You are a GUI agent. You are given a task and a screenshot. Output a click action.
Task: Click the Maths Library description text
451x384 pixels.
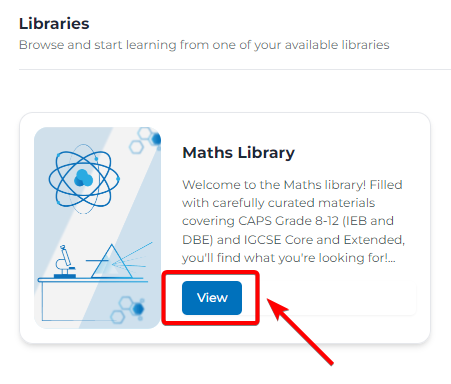point(293,221)
